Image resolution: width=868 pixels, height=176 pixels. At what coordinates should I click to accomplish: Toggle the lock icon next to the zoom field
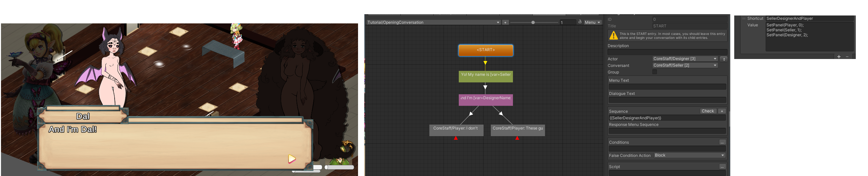pyautogui.click(x=580, y=22)
